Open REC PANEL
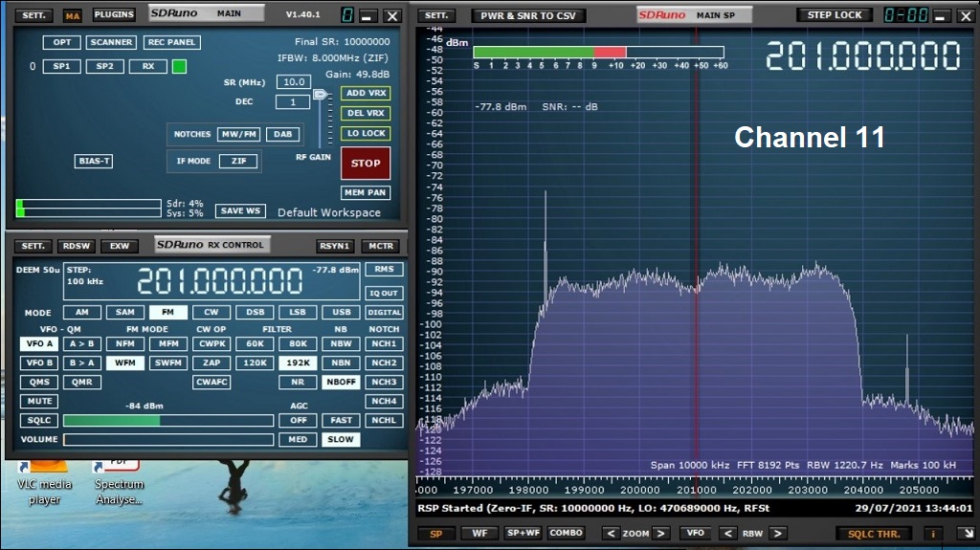 tap(172, 42)
